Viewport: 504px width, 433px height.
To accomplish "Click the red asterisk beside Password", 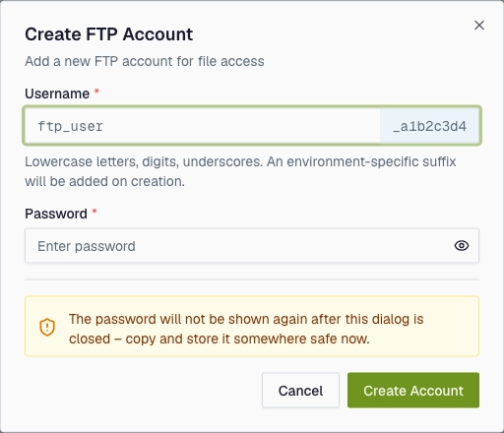I will pyautogui.click(x=94, y=212).
